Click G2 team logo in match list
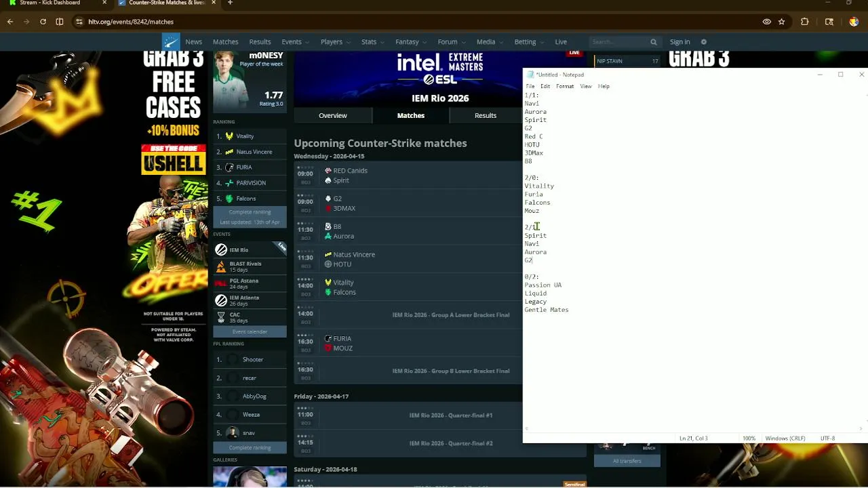Screen dimensions: 868x488 tap(328, 199)
